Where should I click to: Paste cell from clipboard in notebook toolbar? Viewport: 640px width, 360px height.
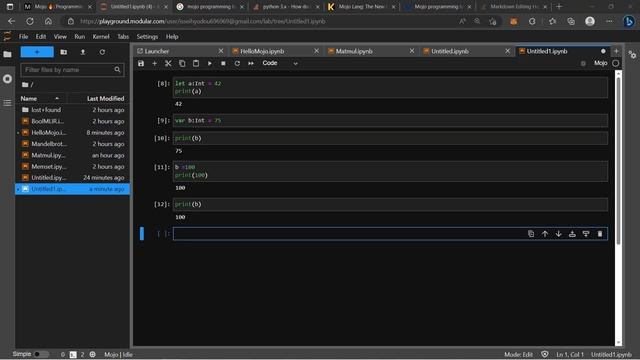tap(196, 63)
